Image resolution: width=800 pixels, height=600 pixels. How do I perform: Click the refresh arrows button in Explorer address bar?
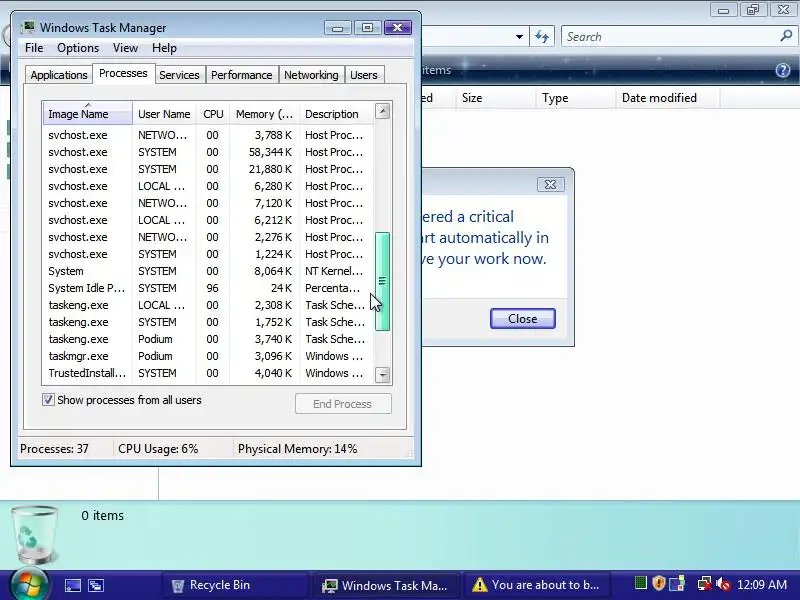[542, 37]
